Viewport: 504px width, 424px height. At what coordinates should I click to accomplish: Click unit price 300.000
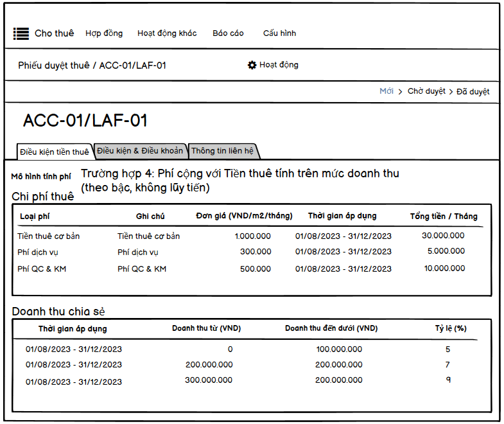tap(256, 252)
